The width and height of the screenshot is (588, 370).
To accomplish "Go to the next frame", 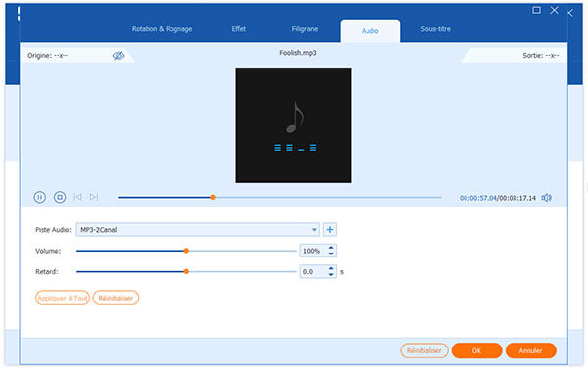I will 94,197.
